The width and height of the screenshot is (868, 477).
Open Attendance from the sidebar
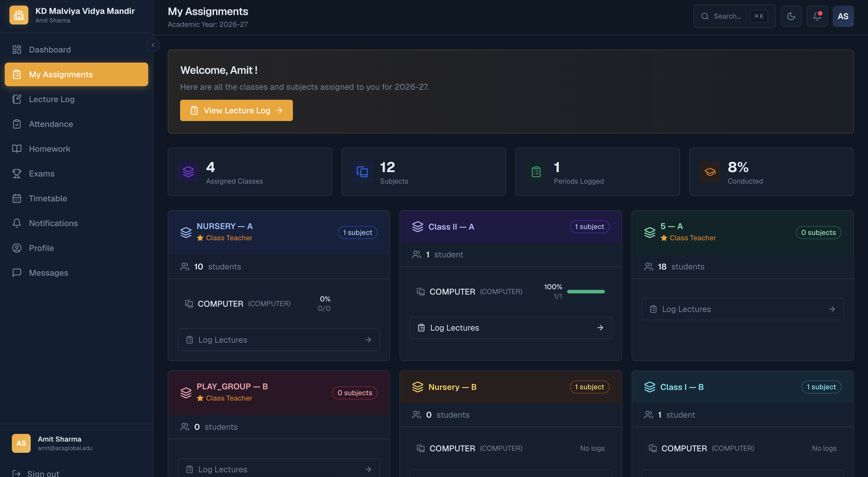76,124
